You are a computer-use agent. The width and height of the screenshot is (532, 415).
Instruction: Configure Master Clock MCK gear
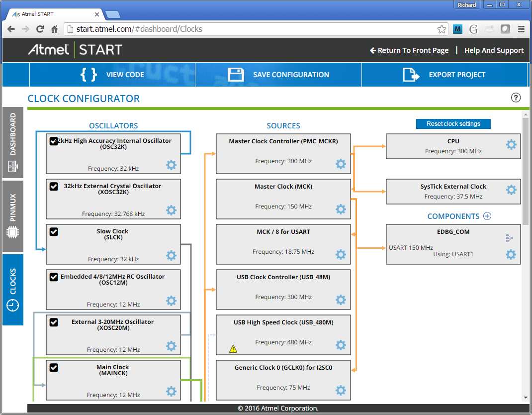(x=341, y=209)
